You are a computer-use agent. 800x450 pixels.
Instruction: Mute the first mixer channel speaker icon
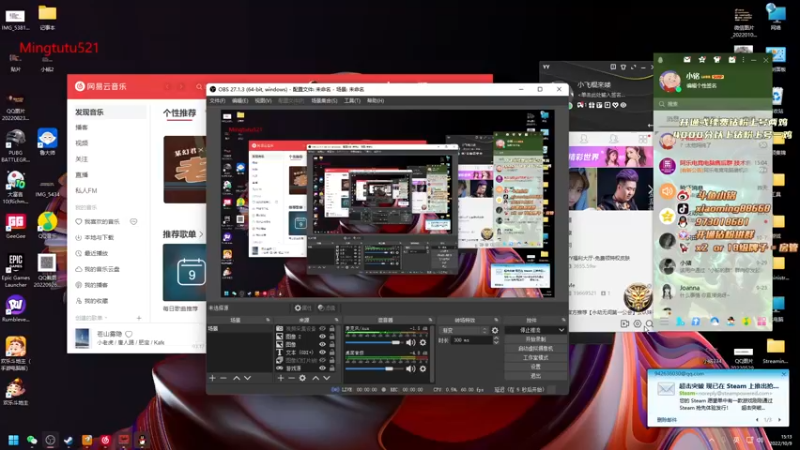pyautogui.click(x=411, y=342)
